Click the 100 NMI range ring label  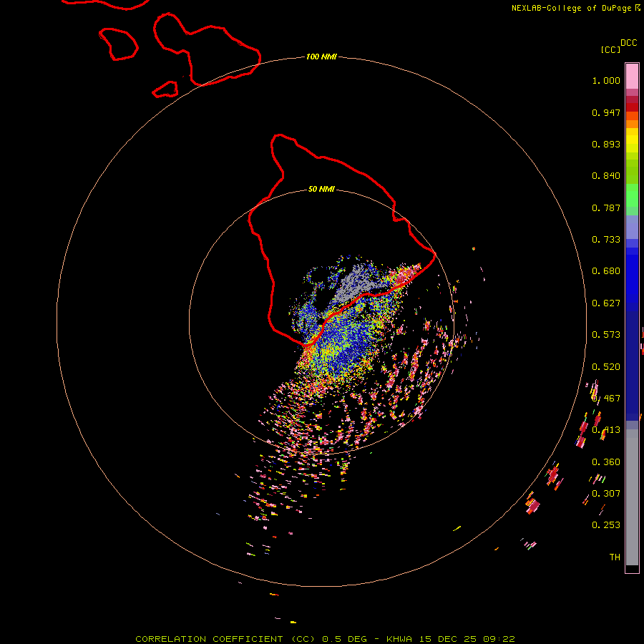(321, 57)
